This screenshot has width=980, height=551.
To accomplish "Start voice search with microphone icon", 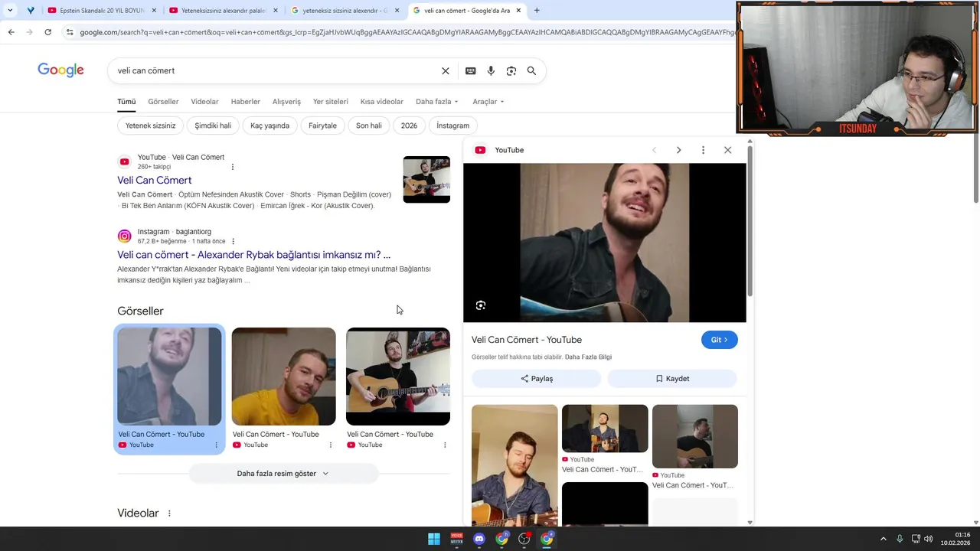I will click(491, 70).
